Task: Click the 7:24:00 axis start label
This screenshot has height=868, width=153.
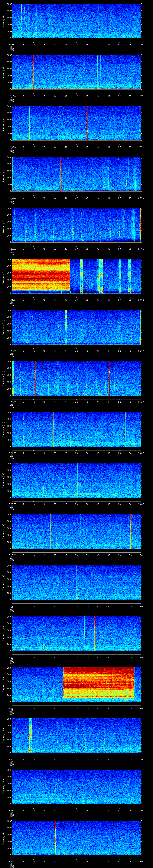Action: (x=12, y=453)
